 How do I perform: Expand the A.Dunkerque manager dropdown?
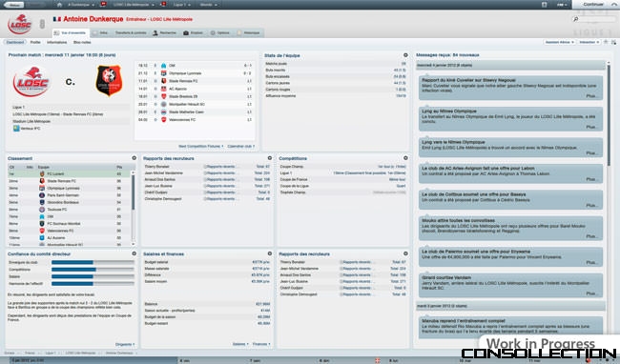(81, 5)
